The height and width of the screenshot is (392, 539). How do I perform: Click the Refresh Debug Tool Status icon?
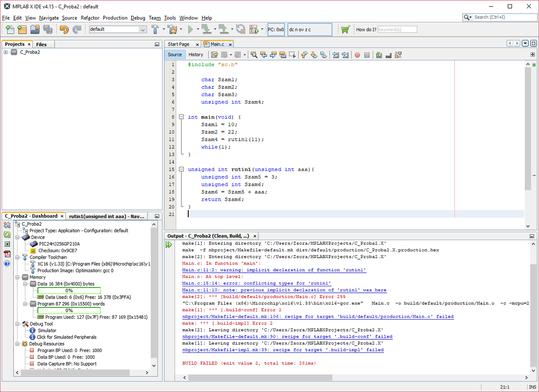pyautogui.click(x=7, y=235)
